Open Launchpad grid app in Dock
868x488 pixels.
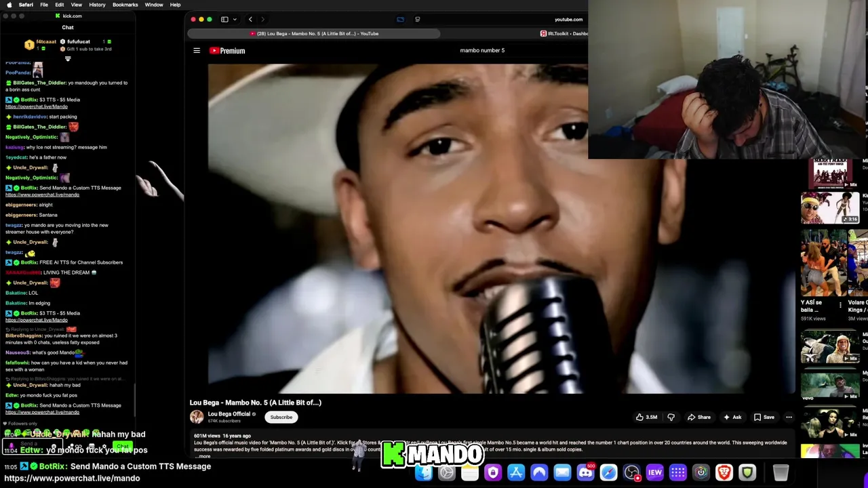tap(677, 472)
